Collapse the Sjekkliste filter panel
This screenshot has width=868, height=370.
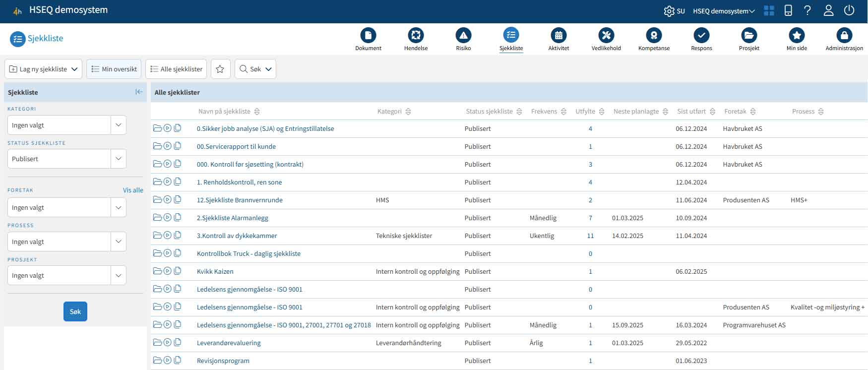click(x=139, y=92)
